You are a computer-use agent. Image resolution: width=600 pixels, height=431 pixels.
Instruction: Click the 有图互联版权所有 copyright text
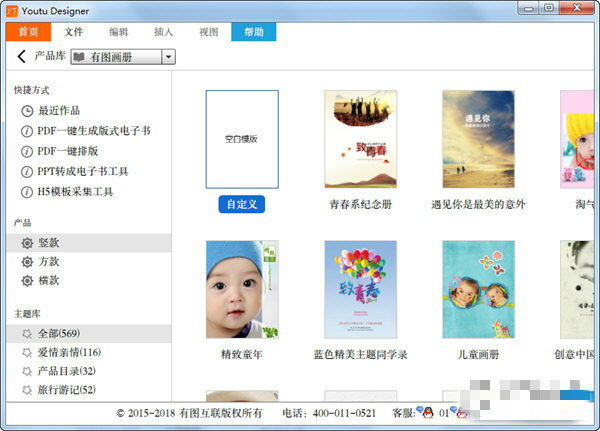pyautogui.click(x=221, y=413)
